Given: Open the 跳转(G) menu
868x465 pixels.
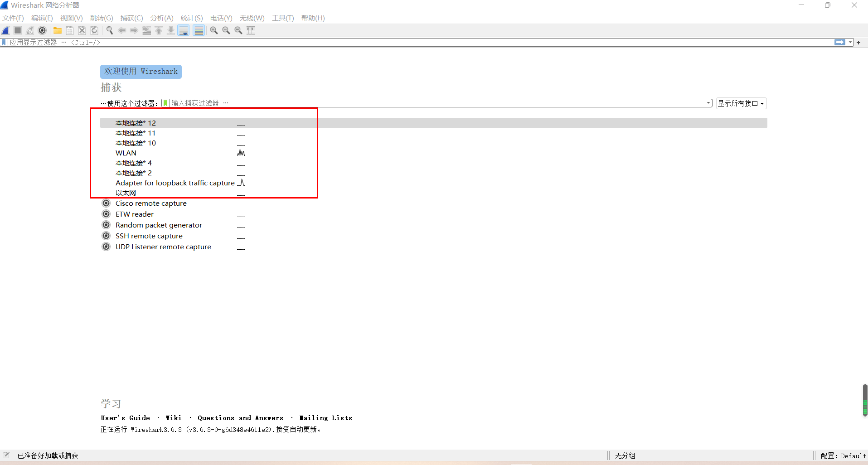Looking at the screenshot, I should (x=102, y=18).
